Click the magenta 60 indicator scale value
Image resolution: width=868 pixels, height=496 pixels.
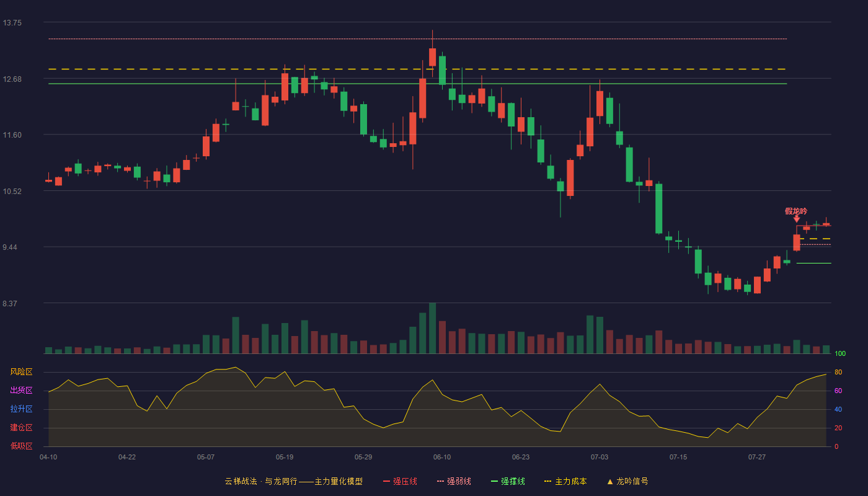pos(838,391)
